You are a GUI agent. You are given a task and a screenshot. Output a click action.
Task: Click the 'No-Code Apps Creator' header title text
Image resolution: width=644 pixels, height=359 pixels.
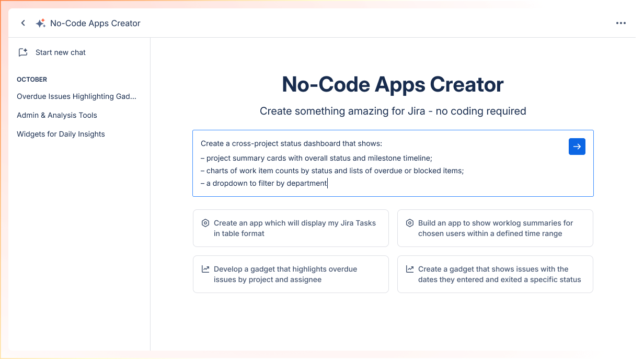(95, 23)
